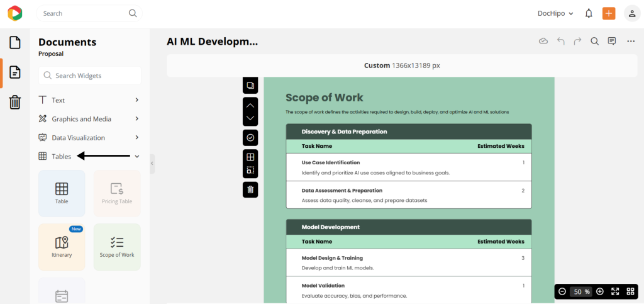Select the calendar widget card at bottom
The width and height of the screenshot is (644, 304).
click(62, 291)
